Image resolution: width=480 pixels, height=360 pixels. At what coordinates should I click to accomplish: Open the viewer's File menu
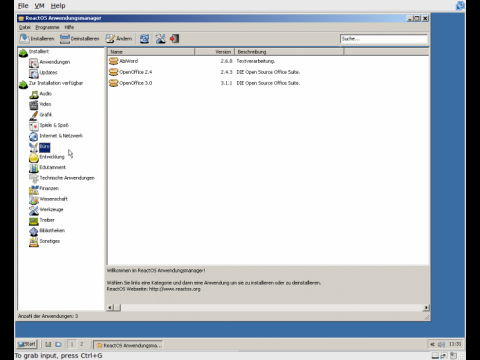coord(23,6)
